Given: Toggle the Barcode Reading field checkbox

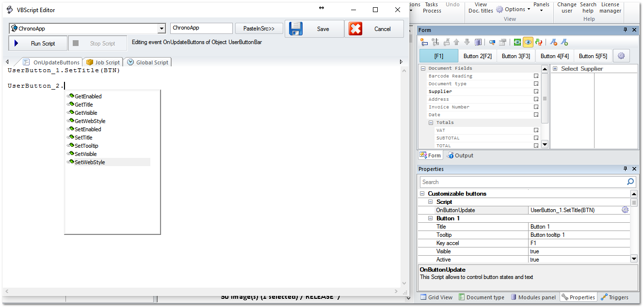Looking at the screenshot, I should point(536,76).
